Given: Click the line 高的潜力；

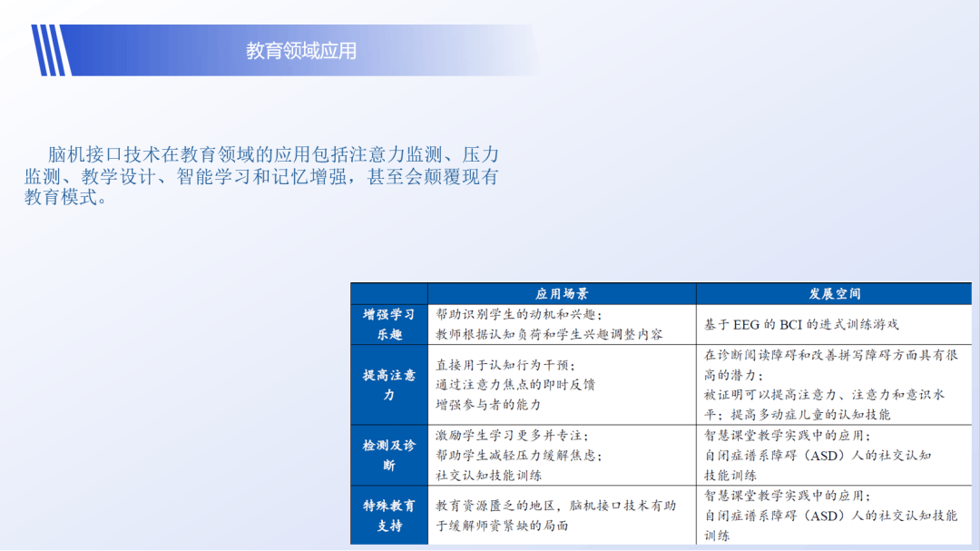Looking at the screenshot, I should click(x=733, y=375).
